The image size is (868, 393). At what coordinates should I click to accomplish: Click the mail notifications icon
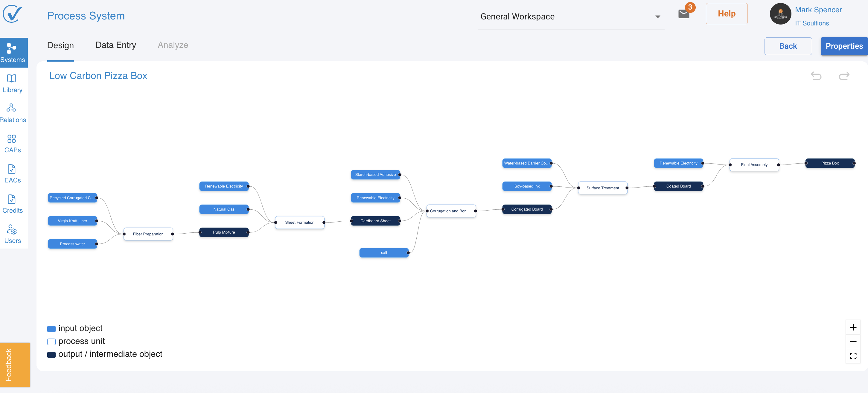coord(683,14)
